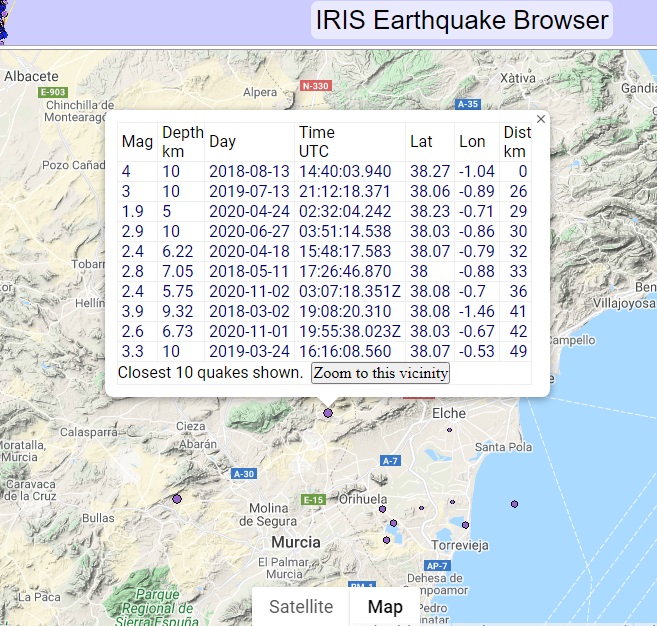This screenshot has height=626, width=657.
Task: Click time cell 19:55:38.023Z
Action: point(350,331)
